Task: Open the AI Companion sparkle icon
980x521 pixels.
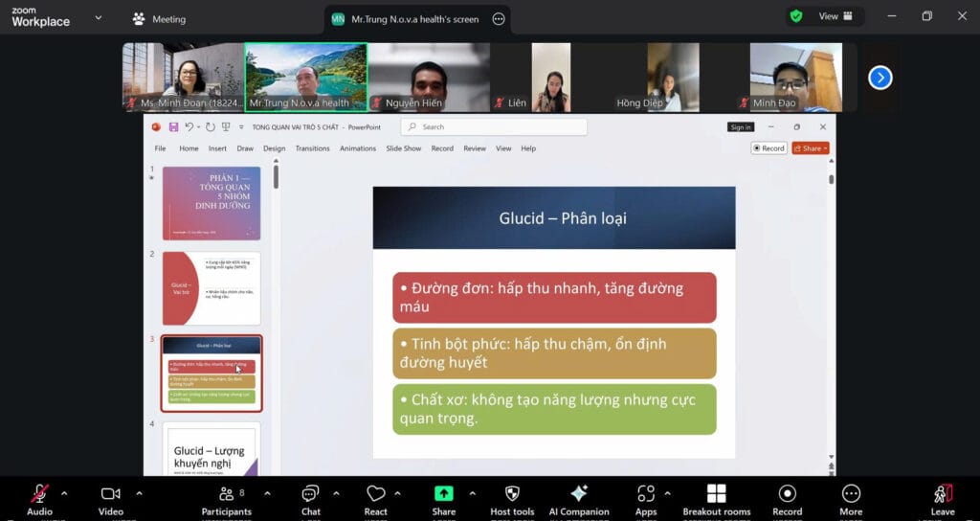Action: [x=578, y=494]
